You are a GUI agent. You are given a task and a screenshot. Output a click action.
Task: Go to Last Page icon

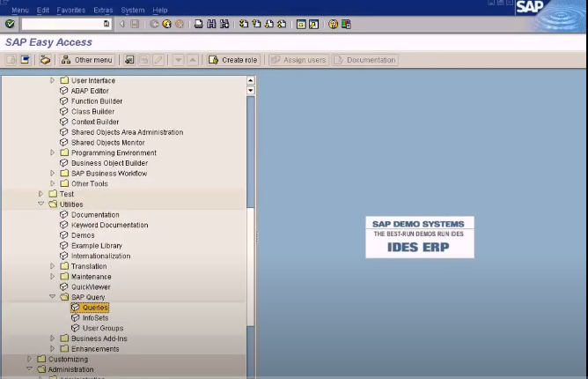point(282,24)
